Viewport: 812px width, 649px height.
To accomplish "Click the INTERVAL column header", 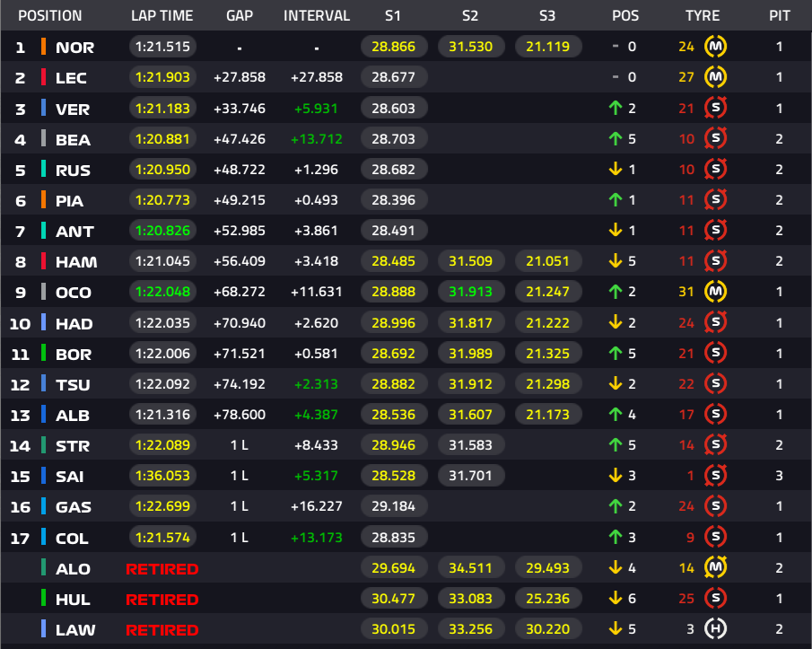I will click(317, 15).
